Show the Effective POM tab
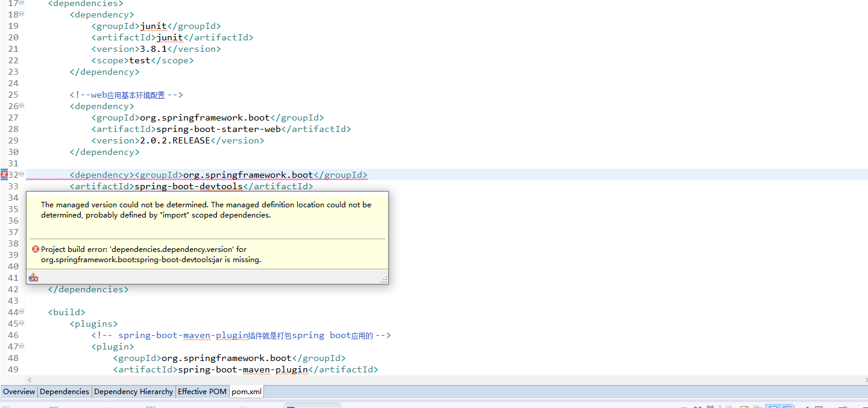The height and width of the screenshot is (408, 868). point(202,392)
